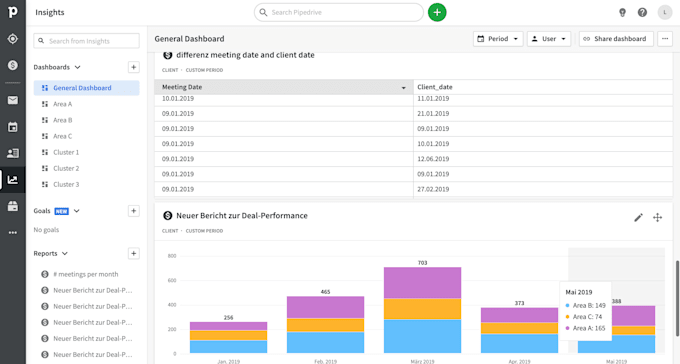Click the Area A dashboard icon
Image resolution: width=680 pixels, height=364 pixels.
(45, 104)
